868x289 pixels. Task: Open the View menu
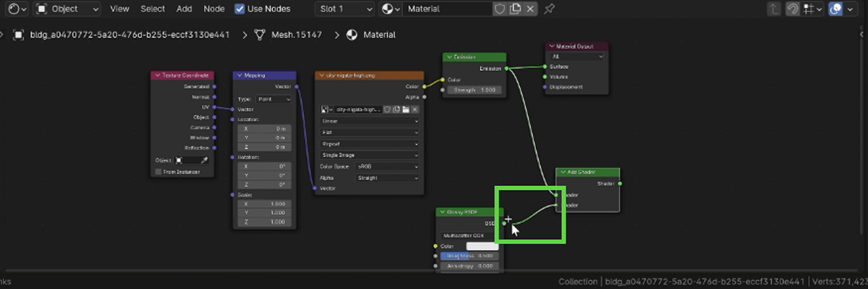click(x=119, y=9)
